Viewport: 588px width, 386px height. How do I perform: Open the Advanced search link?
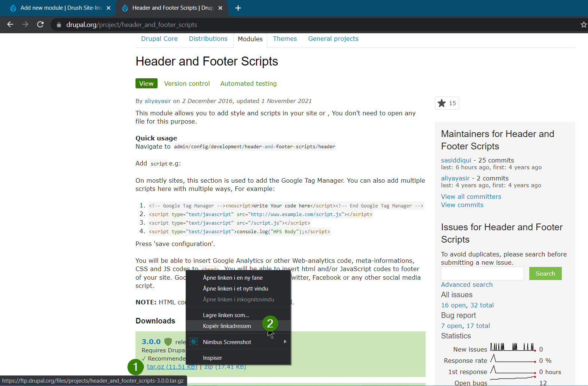pos(467,285)
